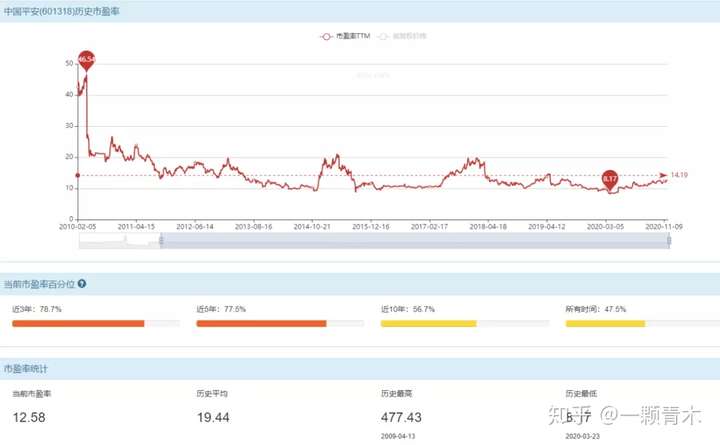Viewport: 720px width, 445px height.
Task: Click the 市盈率统计 section header
Action: click(26, 369)
